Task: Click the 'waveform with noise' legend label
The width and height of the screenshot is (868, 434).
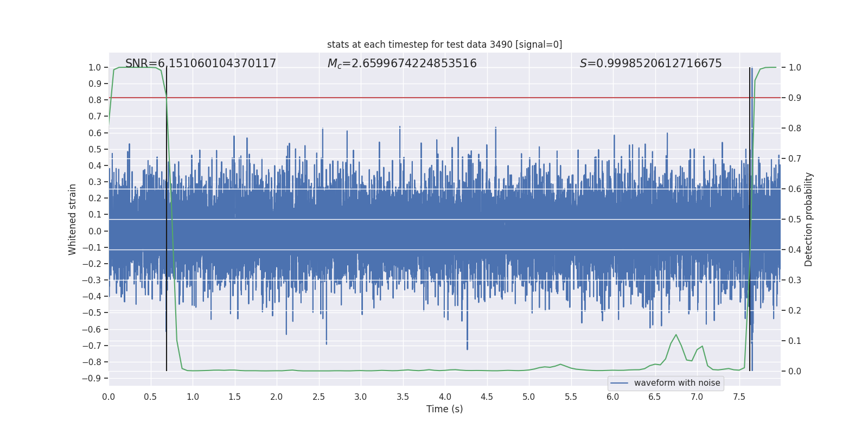Action: 676,383
